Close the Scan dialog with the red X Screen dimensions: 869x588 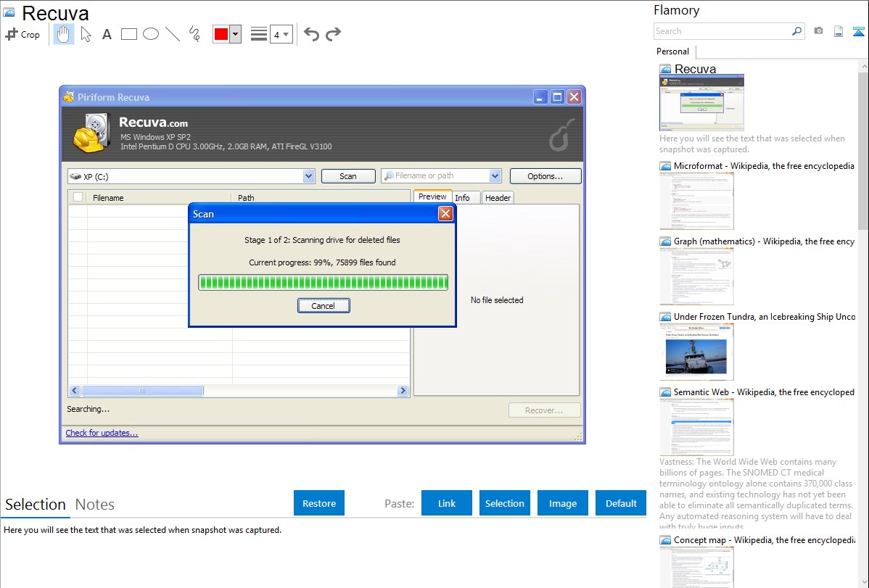(445, 214)
